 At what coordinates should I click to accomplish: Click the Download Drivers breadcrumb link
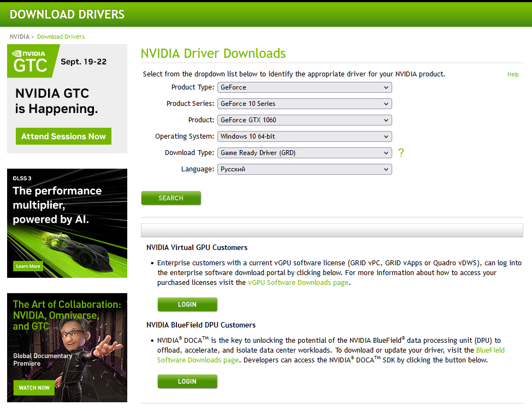61,37
